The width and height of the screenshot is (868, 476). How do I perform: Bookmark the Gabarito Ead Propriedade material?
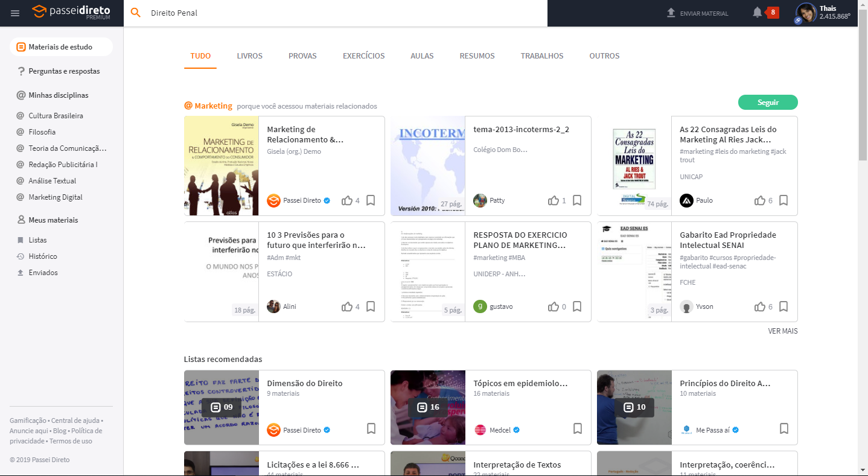(x=783, y=306)
